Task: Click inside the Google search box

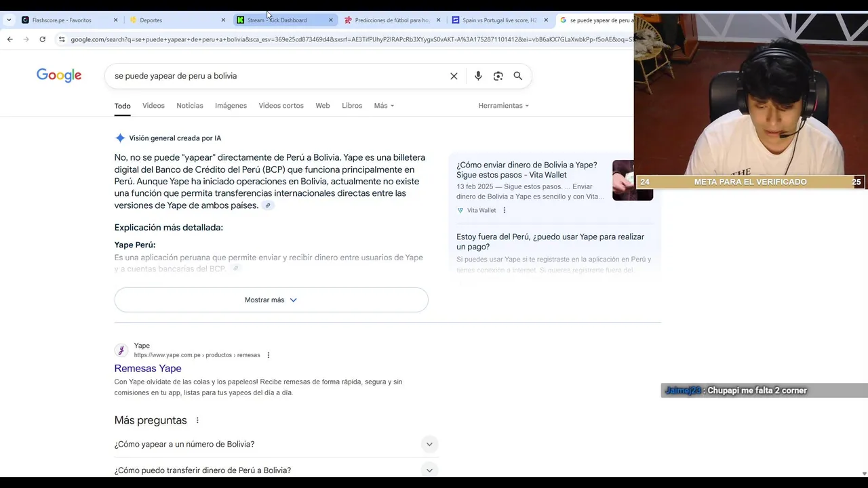Action: pyautogui.click(x=278, y=76)
